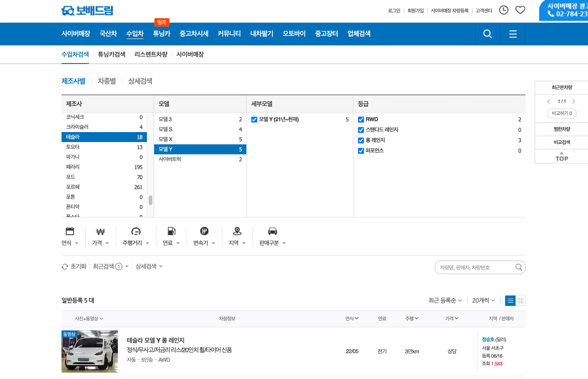Viewport: 588px width, 379px height.
Task: Open wishlist heart icon
Action: pyautogui.click(x=520, y=10)
